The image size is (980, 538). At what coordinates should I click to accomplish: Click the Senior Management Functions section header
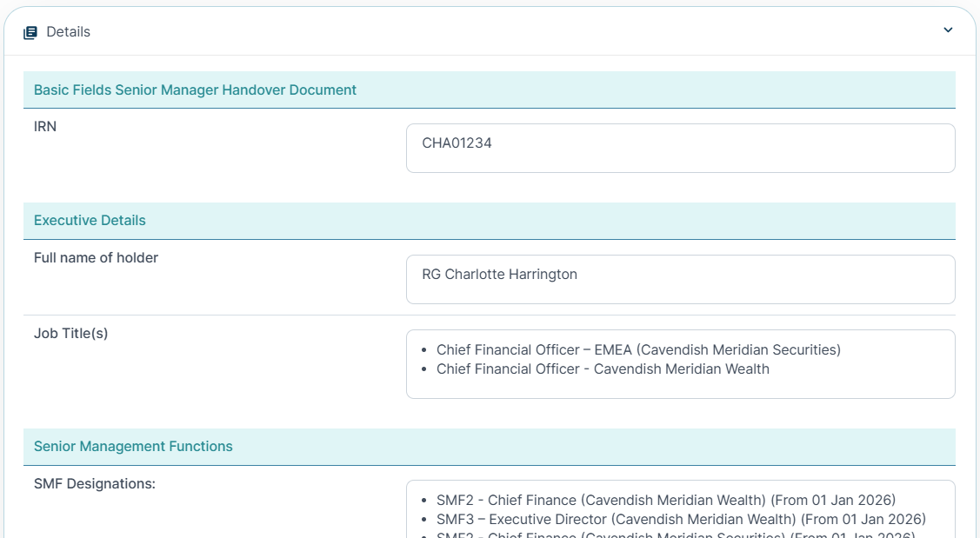click(x=133, y=446)
